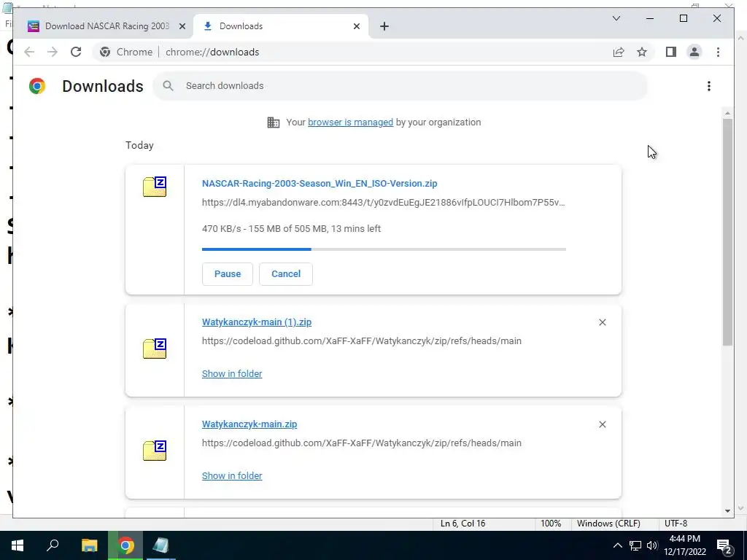
Task: Open NASCAR-Racing-2003-Season zip file link
Action: point(320,183)
